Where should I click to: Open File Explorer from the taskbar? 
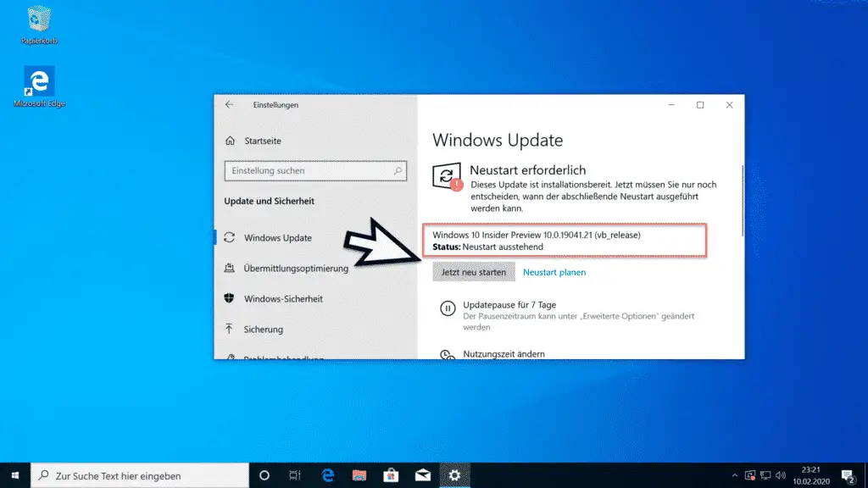click(x=359, y=476)
